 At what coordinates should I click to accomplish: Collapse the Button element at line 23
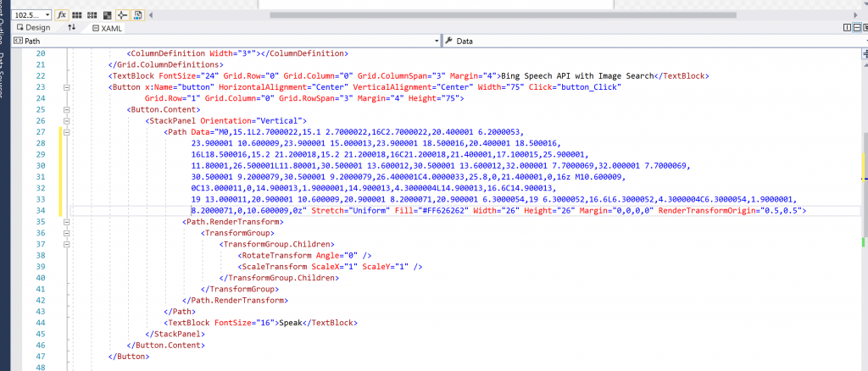(65, 86)
